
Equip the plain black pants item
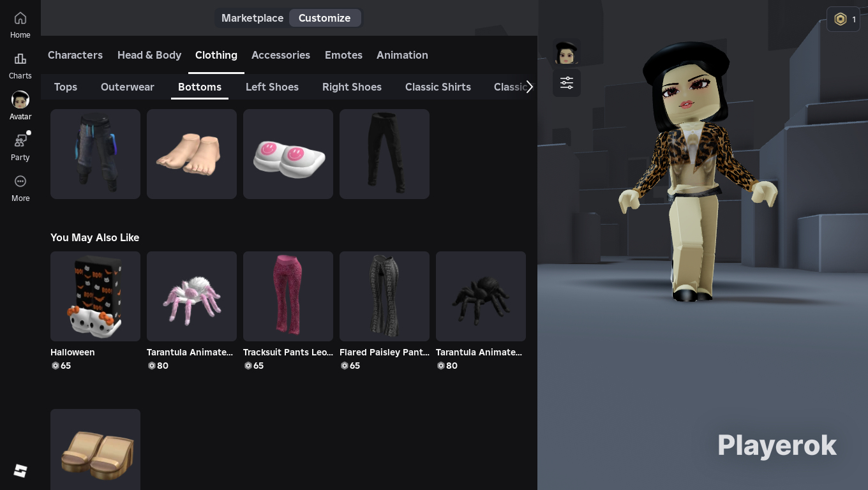[384, 154]
